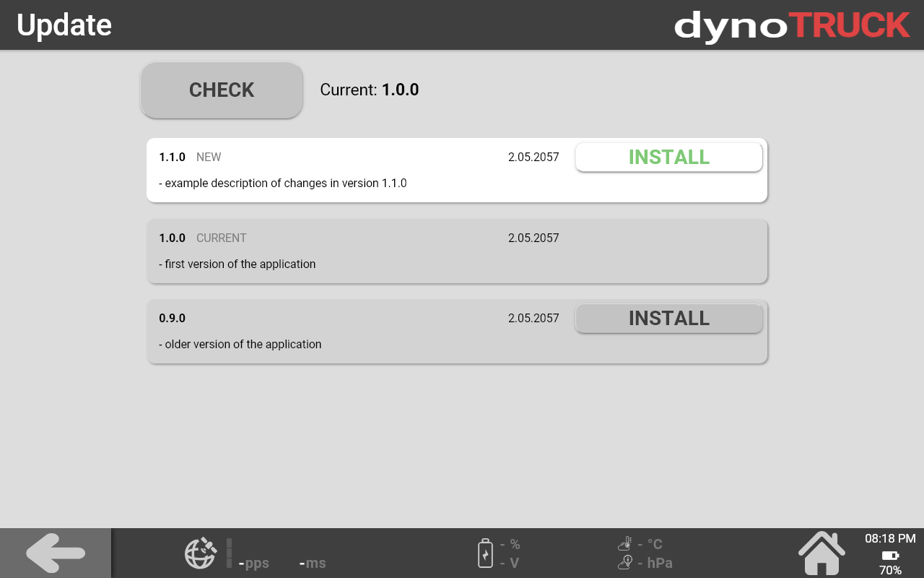Click the GPS signal strength bars
This screenshot has height=578, width=924.
(229, 553)
